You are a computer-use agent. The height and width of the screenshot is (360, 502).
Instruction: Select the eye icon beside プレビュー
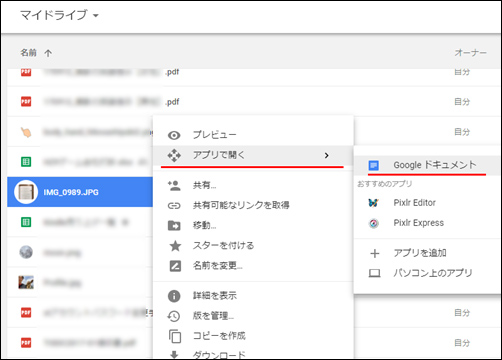[174, 135]
